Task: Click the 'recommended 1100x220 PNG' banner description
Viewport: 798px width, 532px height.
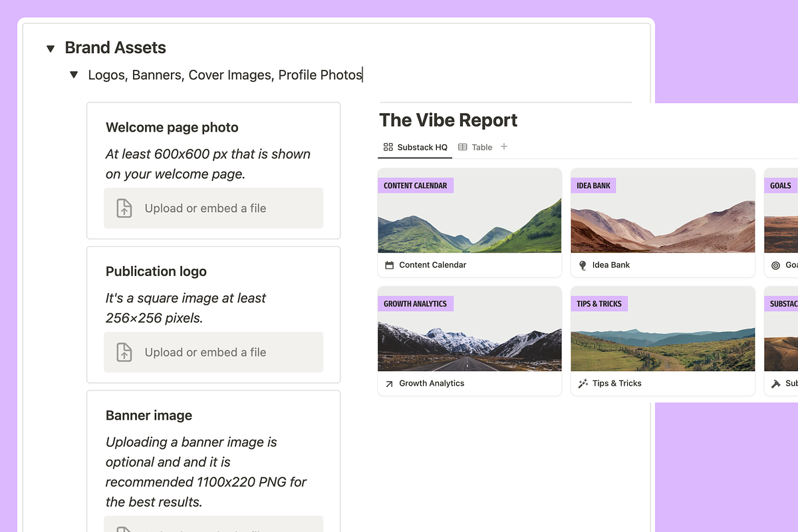Action: pos(206,471)
